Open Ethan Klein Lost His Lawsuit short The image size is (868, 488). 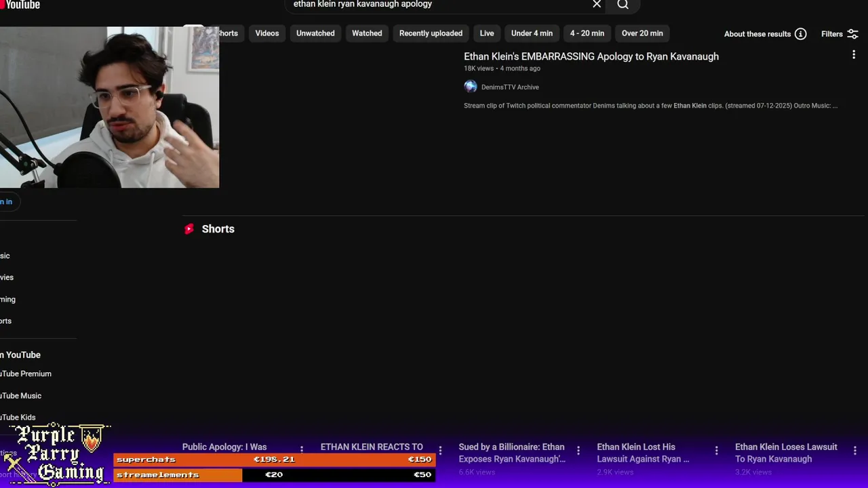pyautogui.click(x=643, y=453)
